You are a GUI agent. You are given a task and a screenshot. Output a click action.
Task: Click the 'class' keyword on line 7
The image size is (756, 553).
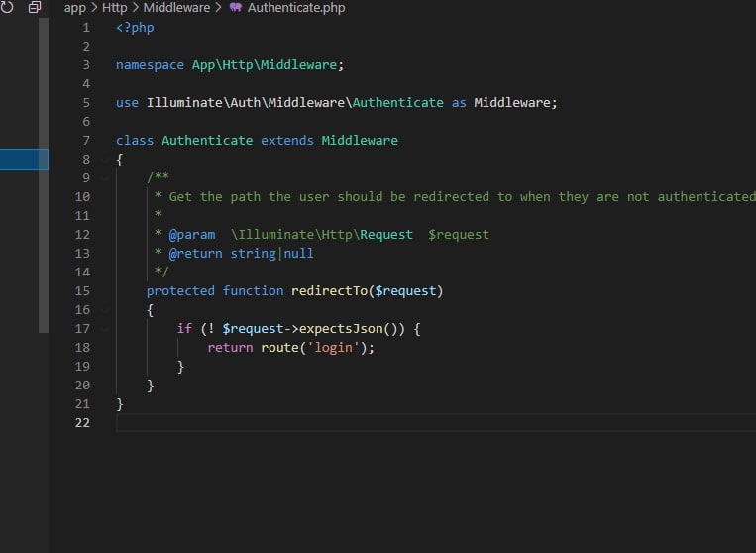click(135, 141)
